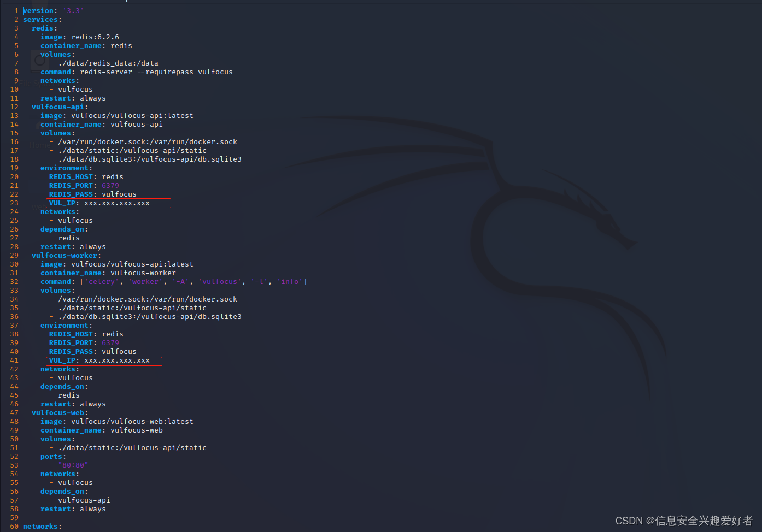Select the version string '3.3'

(73, 10)
